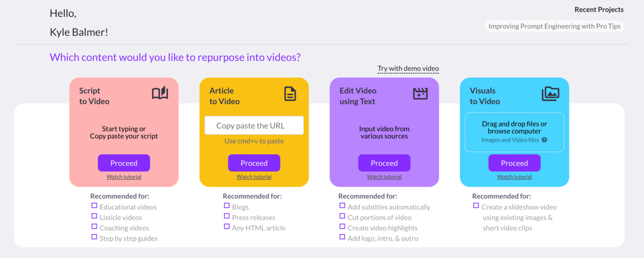Click Proceed on the Visuals to Video card
The image size is (644, 258).
point(514,163)
